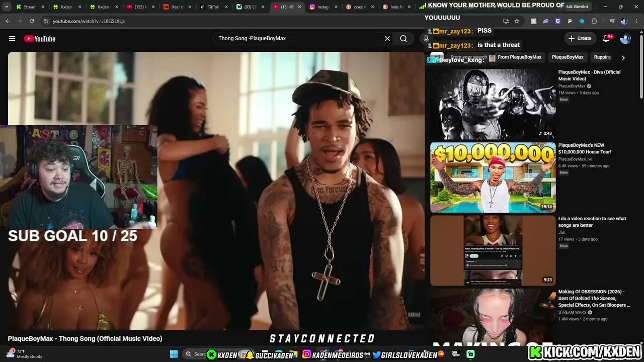Clear the YouTube search box text
Screen dimensions: 644x362
387,39
